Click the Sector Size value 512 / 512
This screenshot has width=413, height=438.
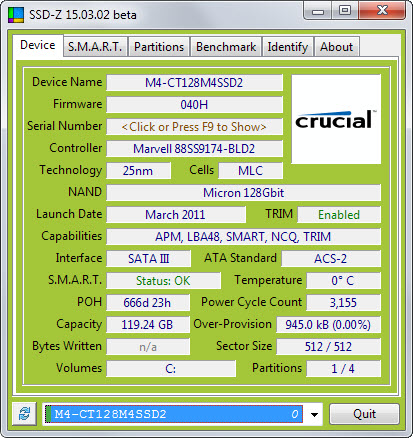coord(328,347)
